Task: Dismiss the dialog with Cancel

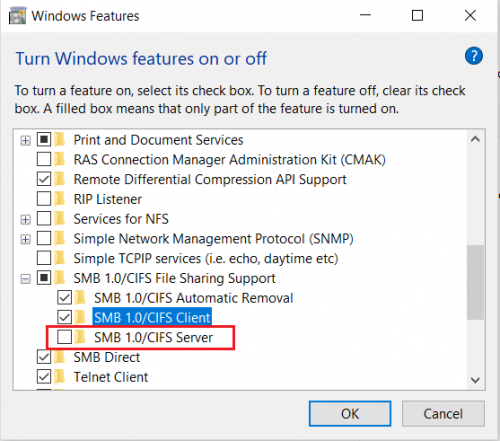Action: point(443,414)
